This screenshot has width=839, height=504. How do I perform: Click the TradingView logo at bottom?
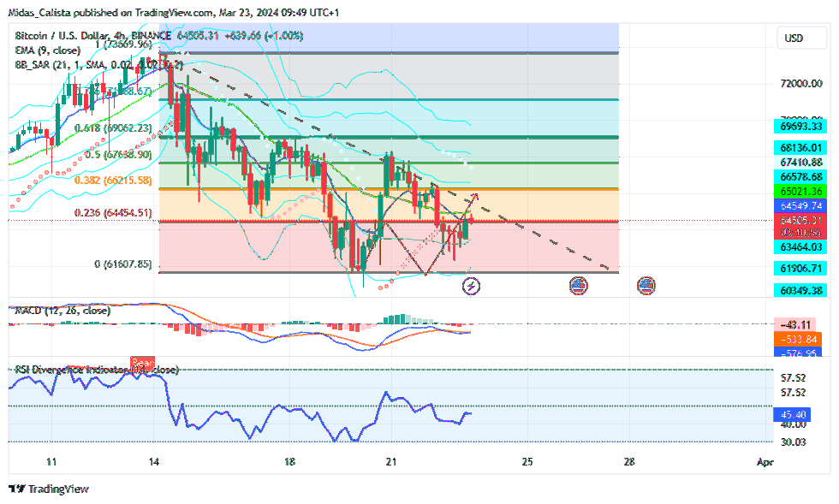pos(49,489)
